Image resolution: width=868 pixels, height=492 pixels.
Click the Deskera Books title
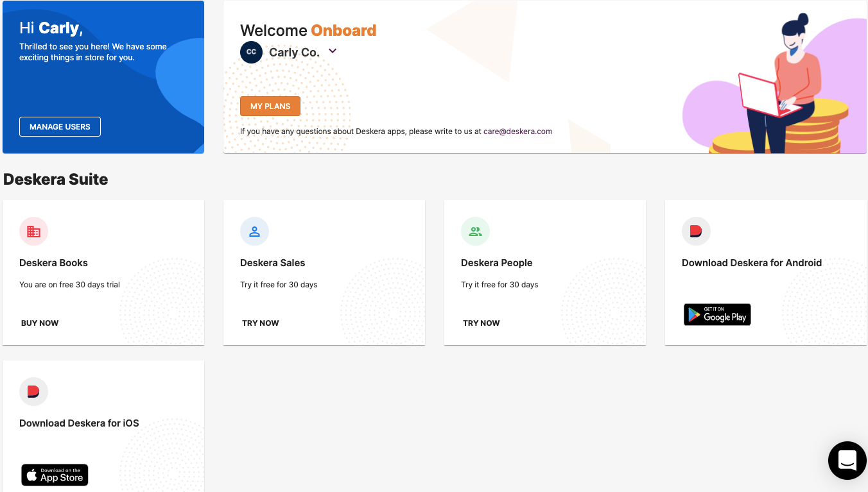pyautogui.click(x=53, y=263)
